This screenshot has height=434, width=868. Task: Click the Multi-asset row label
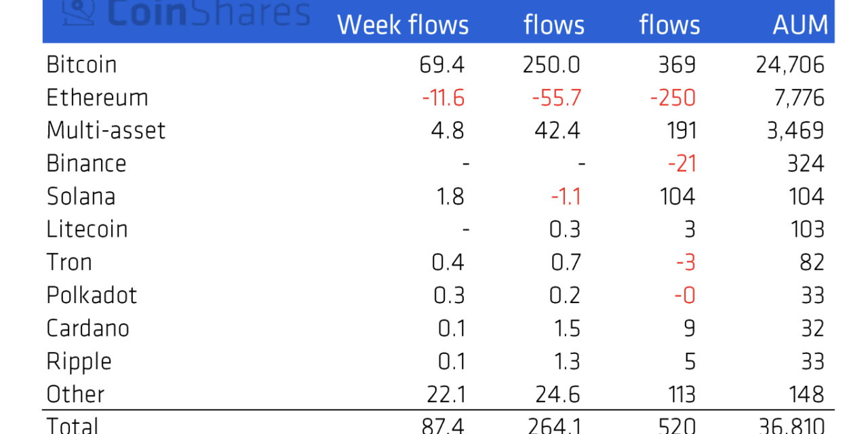[x=106, y=130]
